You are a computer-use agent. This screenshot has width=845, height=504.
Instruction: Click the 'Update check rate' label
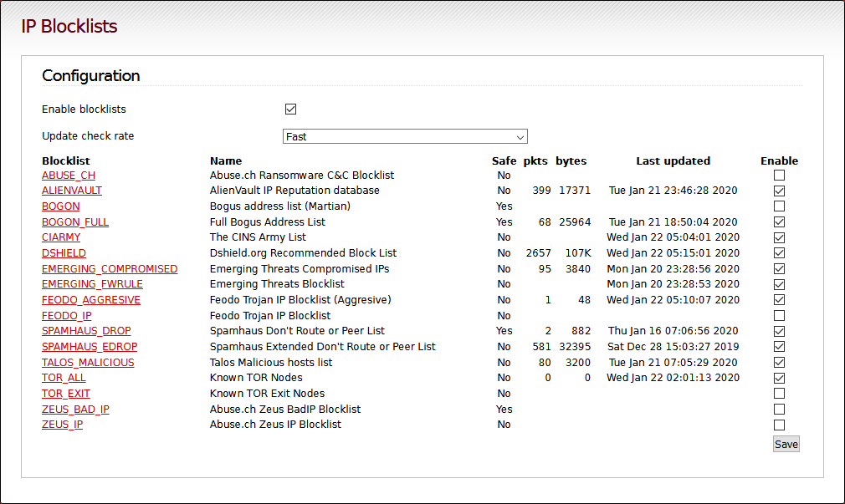point(88,136)
